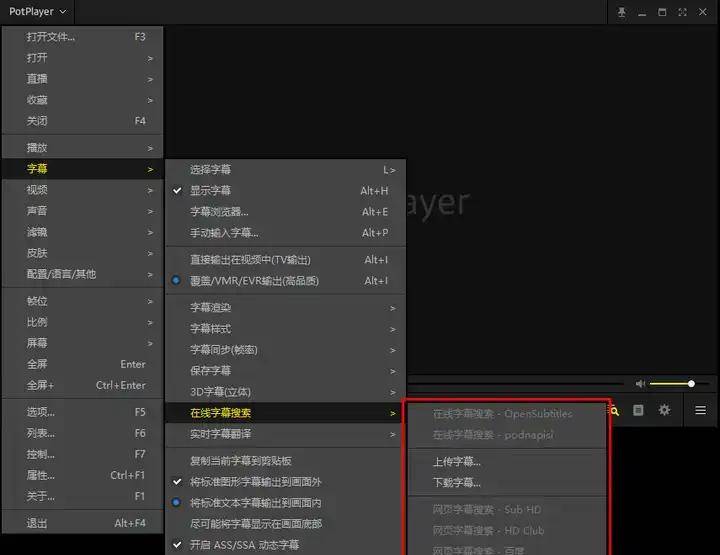The width and height of the screenshot is (720, 555).
Task: Open 字幕样式 submenu
Action: tap(285, 329)
